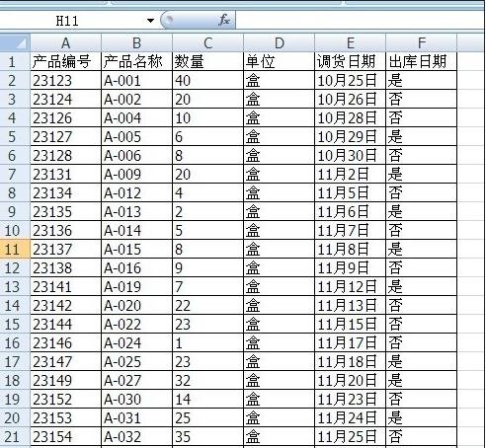Select cell with quantity 32
Viewport: 486px width, 448px height.
pyautogui.click(x=208, y=380)
